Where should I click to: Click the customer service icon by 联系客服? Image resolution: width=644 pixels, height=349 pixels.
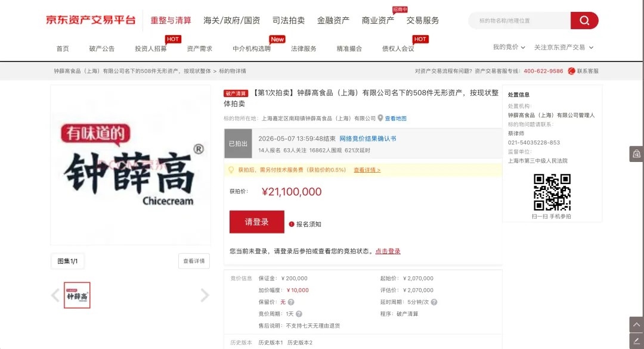[x=571, y=71]
